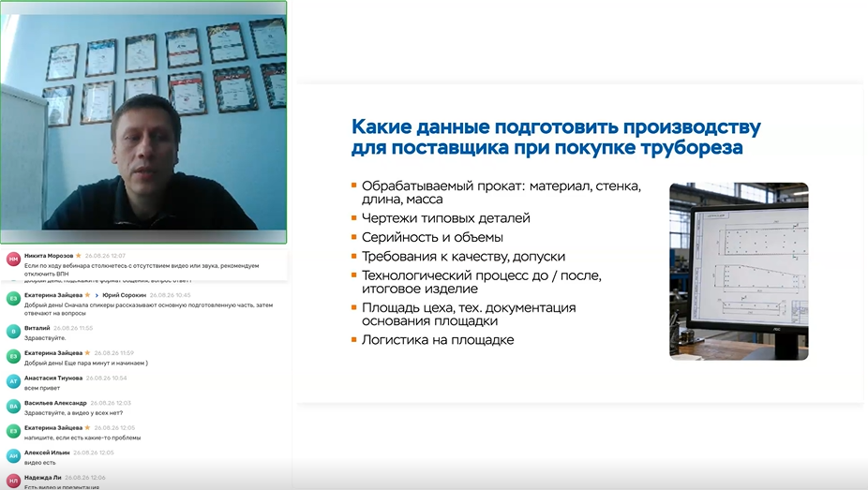Click the bullet 'Логистика на площадке'
The height and width of the screenshot is (490, 868).
(x=438, y=340)
